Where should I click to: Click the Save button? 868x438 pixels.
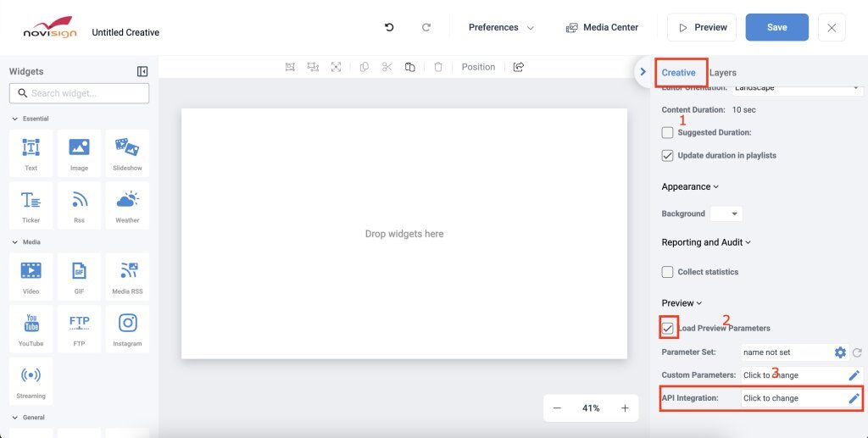776,27
